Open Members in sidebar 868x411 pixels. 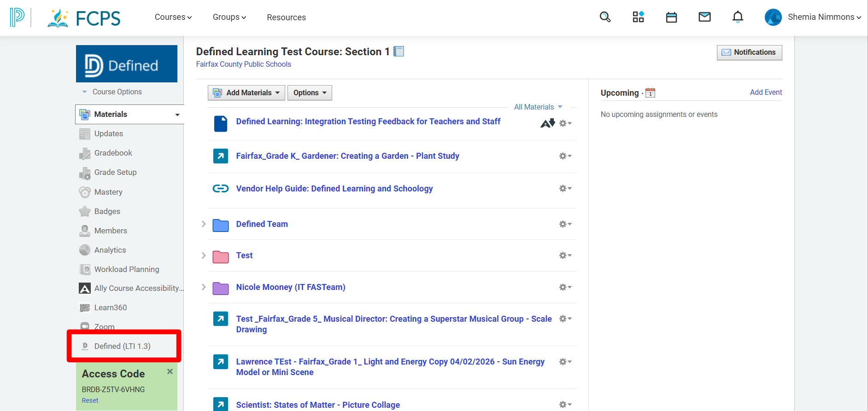pos(111,231)
